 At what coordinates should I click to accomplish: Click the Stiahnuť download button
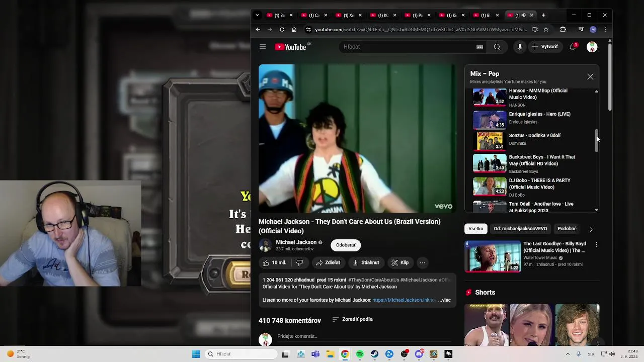point(366,262)
